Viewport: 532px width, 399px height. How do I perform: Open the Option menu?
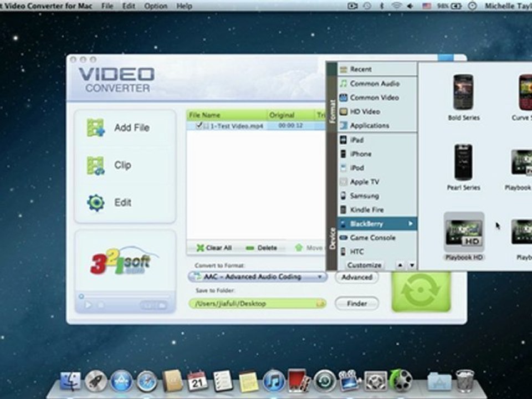pyautogui.click(x=156, y=6)
